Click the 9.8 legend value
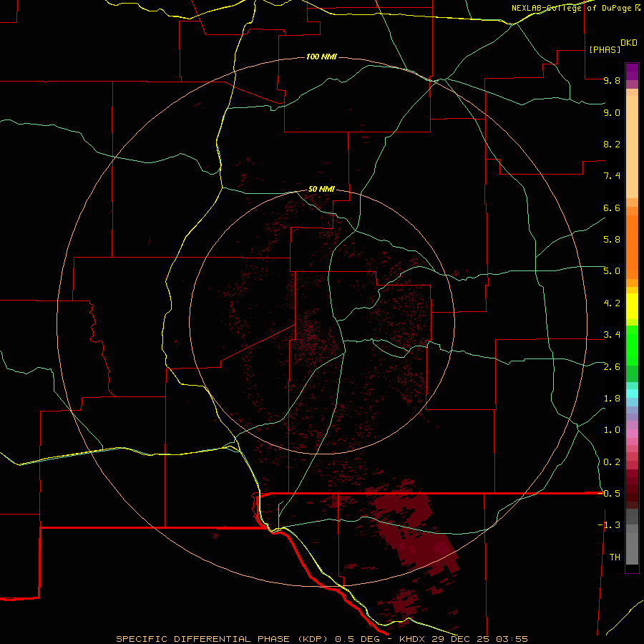The height and width of the screenshot is (644, 644). (x=612, y=80)
